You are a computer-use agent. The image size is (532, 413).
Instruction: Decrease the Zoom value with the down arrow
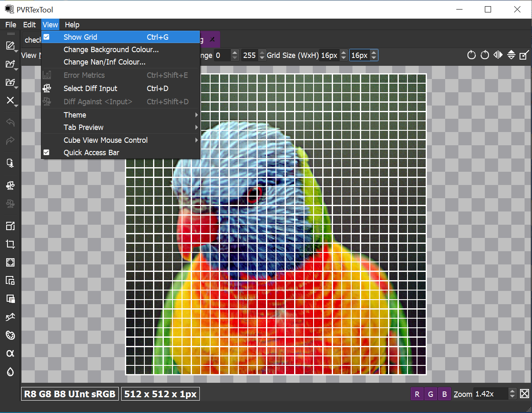tap(512, 396)
